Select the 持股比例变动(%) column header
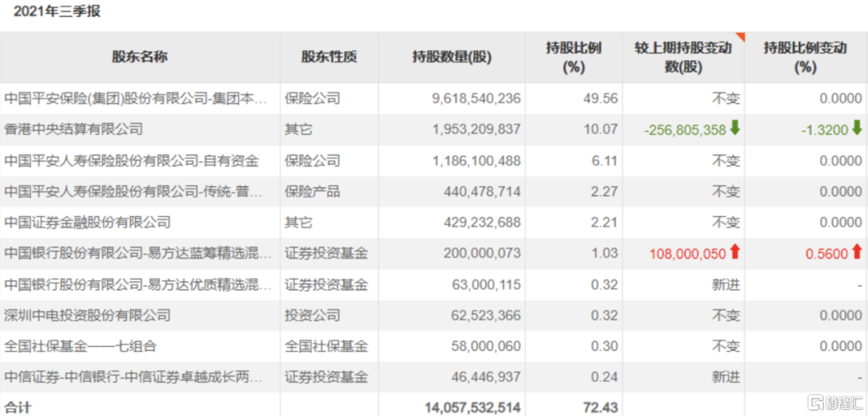Image resolution: width=868 pixels, height=416 pixels. point(805,58)
